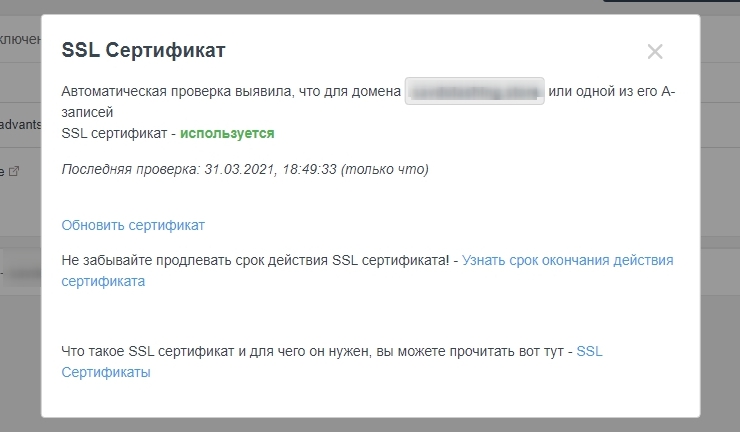Click the Автоматическая проверка выявила sentence
740x432 pixels.
pos(230,92)
